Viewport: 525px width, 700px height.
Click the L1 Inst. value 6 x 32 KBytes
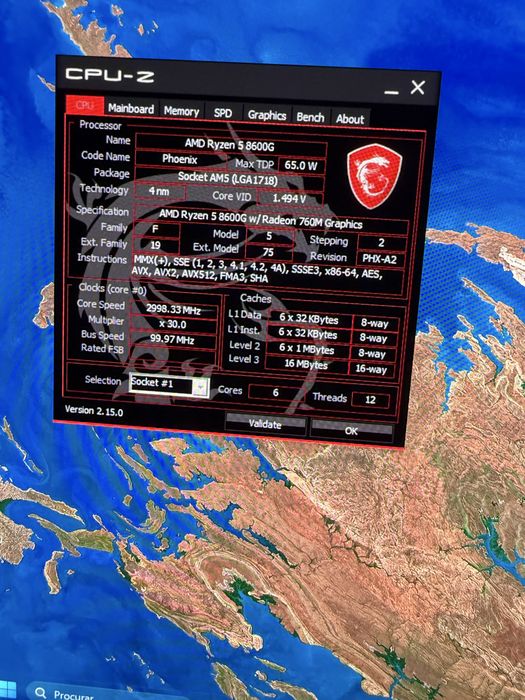click(x=308, y=334)
